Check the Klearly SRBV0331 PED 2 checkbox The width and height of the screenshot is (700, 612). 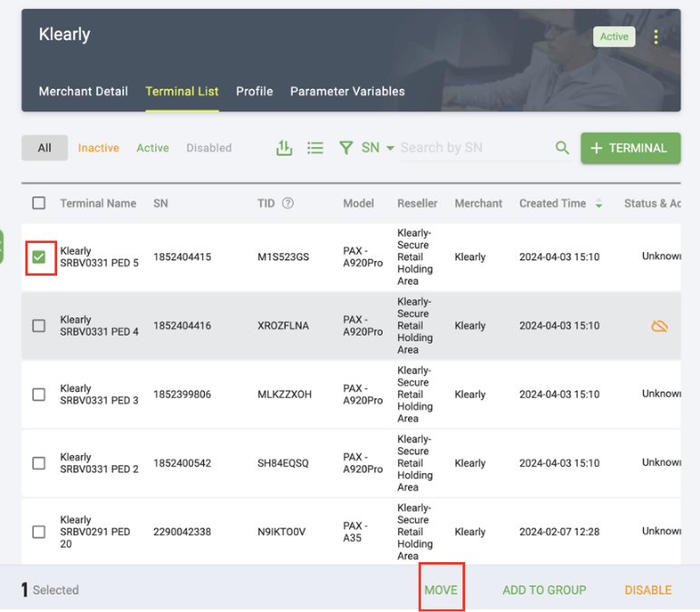(x=39, y=463)
